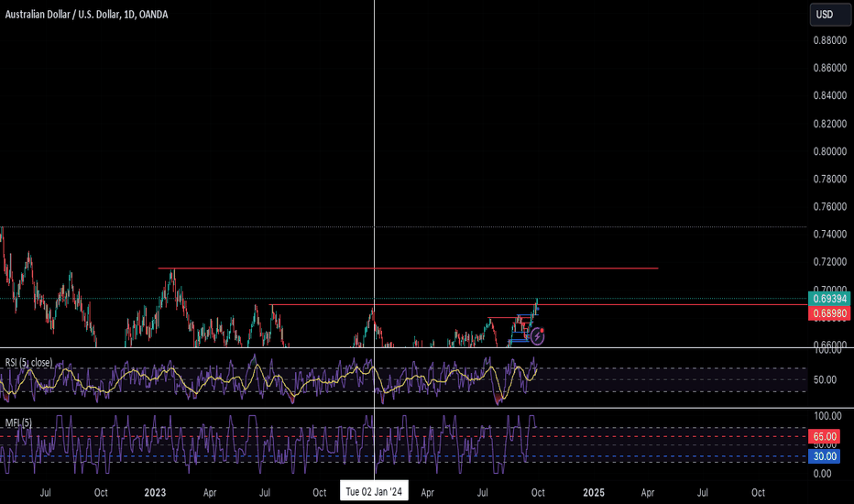Click the green 0.69394 current price label
854x504 pixels.
[829, 299]
